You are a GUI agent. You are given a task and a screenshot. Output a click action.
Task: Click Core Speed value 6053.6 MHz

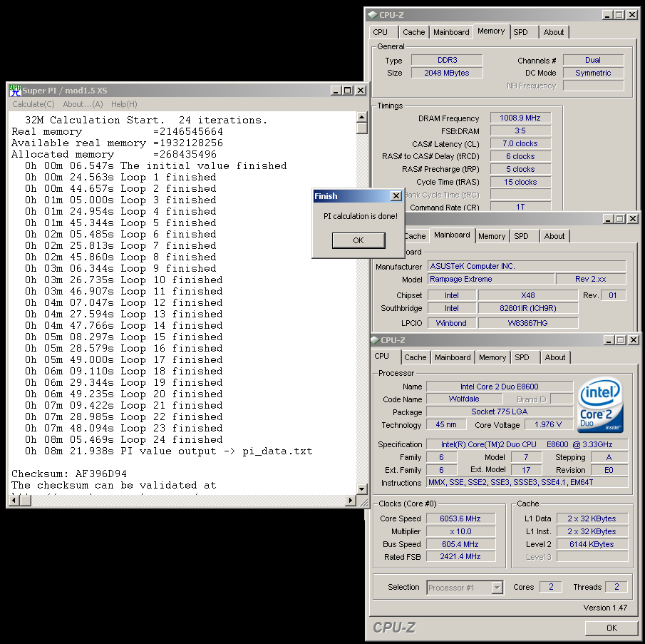coord(460,518)
